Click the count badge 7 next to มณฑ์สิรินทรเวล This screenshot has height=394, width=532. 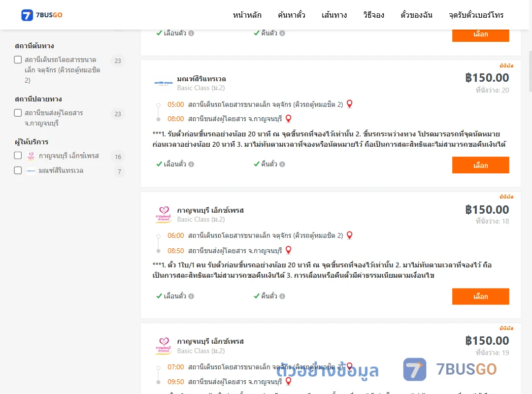[x=119, y=172]
